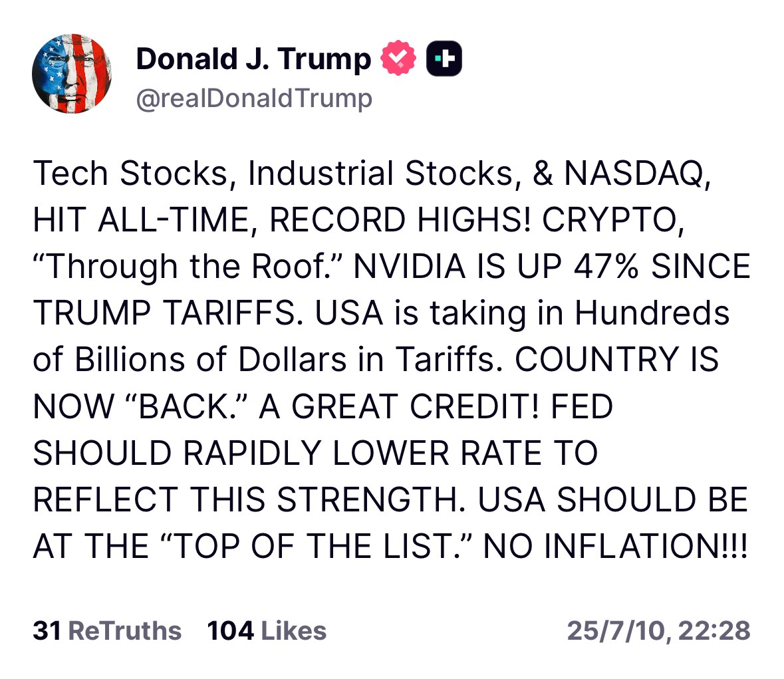Open the @realDonaldTrump handle link
Viewport: 784px width, 679px height.
pos(254,98)
